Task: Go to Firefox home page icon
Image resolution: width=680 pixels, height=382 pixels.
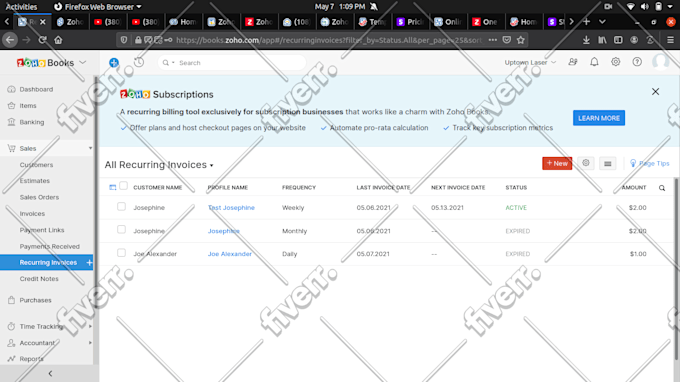Action: pyautogui.click(x=58, y=40)
